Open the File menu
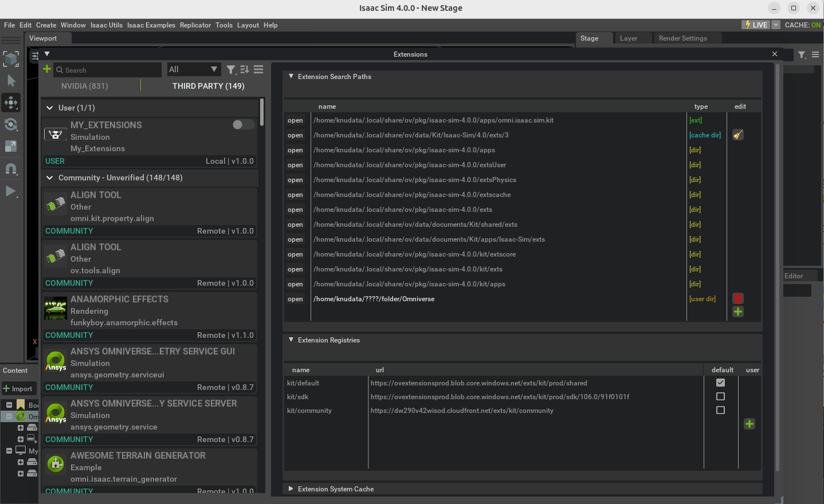Image resolution: width=824 pixels, height=504 pixels. [x=10, y=25]
